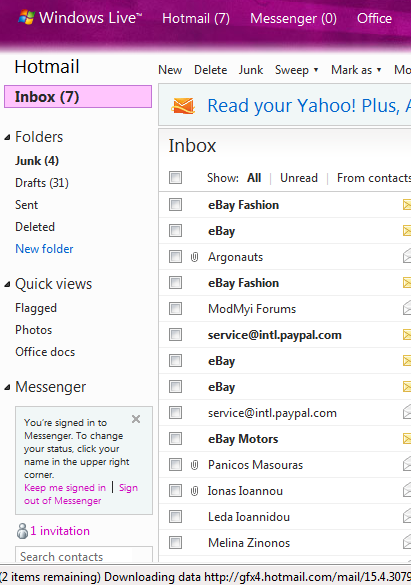Close the Messenger signed-in notice
This screenshot has width=414, height=585.
click(x=136, y=419)
